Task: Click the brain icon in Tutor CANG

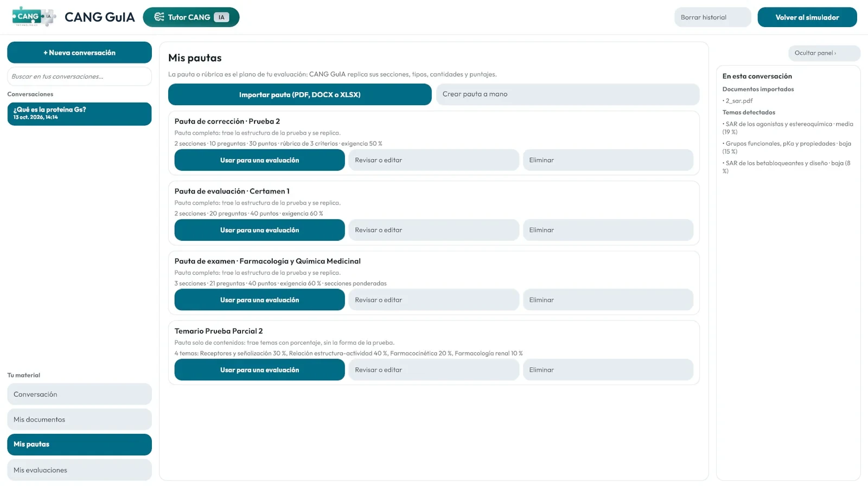Action: coord(159,17)
